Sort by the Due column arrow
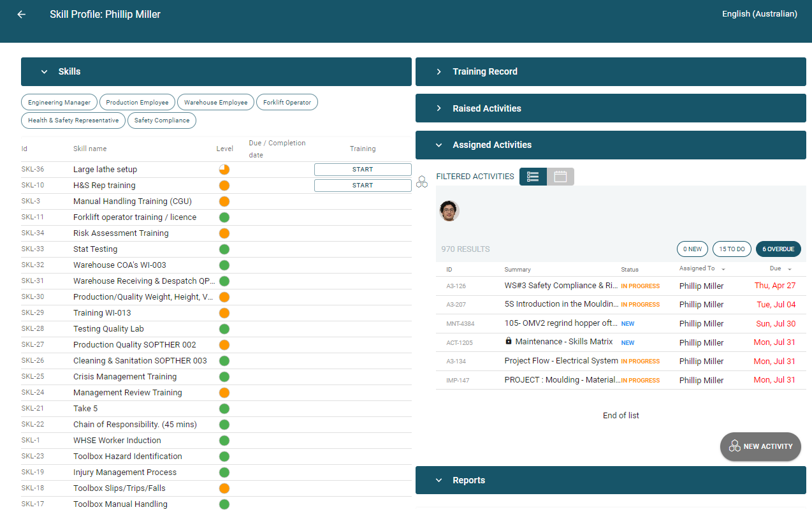 [790, 270]
